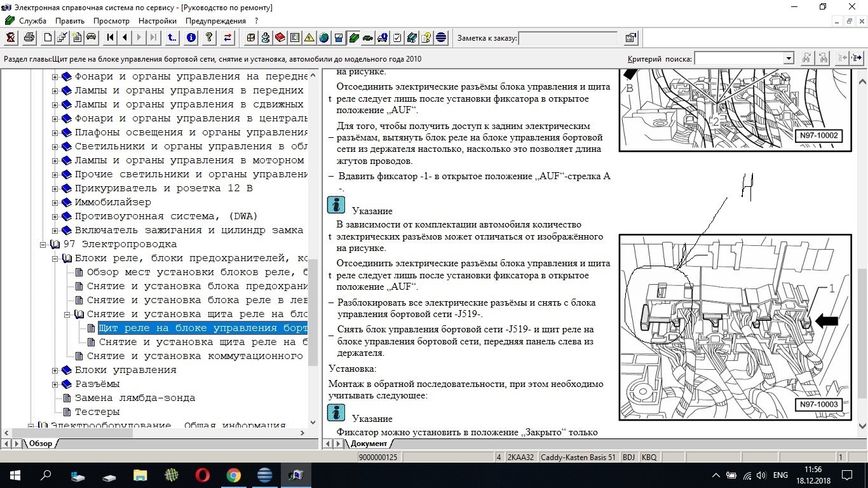
Task: Expand the 'Разъёмы' tree node
Action: point(55,384)
